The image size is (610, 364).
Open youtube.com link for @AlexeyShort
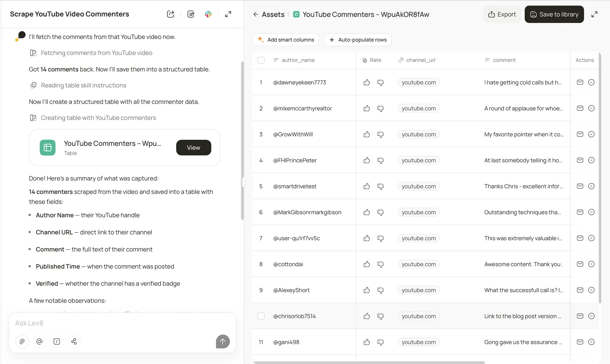tap(419, 290)
